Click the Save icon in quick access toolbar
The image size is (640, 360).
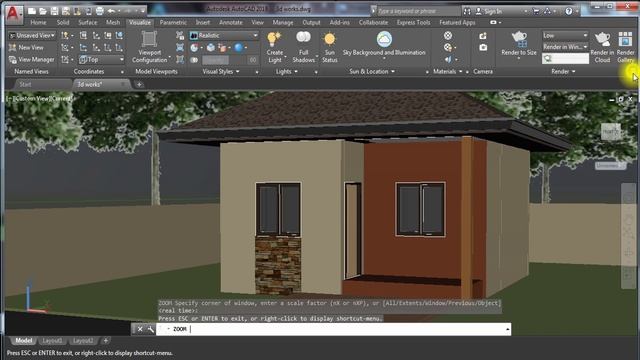[54, 11]
